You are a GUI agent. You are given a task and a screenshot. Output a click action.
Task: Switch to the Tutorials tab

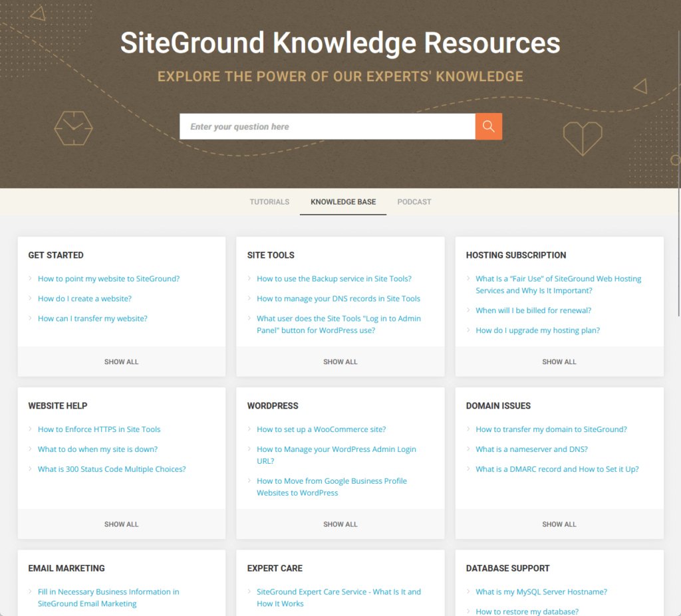pyautogui.click(x=269, y=202)
